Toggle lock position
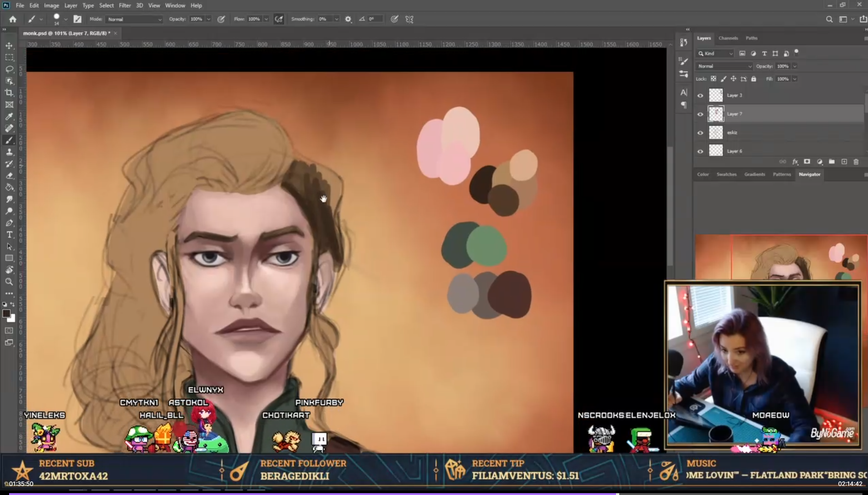 734,79
